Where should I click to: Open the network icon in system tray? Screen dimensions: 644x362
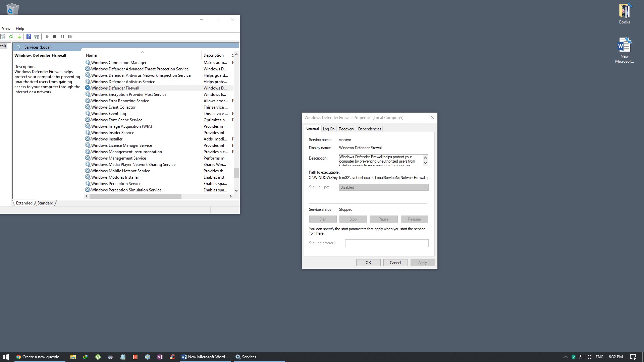581,357
